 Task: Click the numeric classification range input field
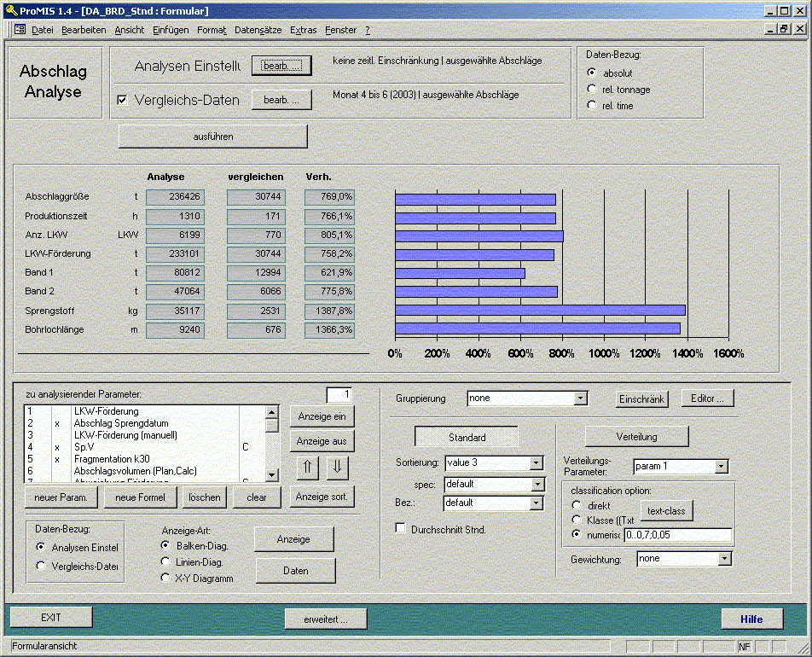coord(677,536)
